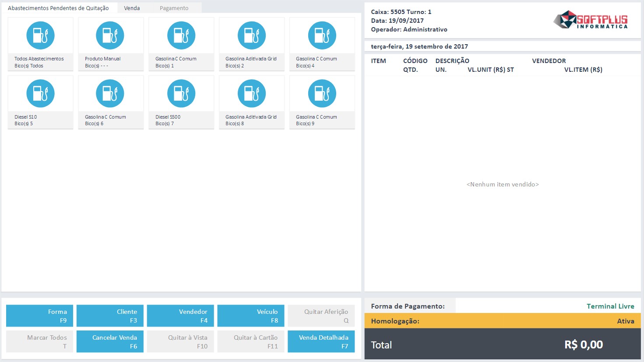The image size is (644, 362).
Task: Click the Veículo F8 button
Action: pyautogui.click(x=251, y=316)
